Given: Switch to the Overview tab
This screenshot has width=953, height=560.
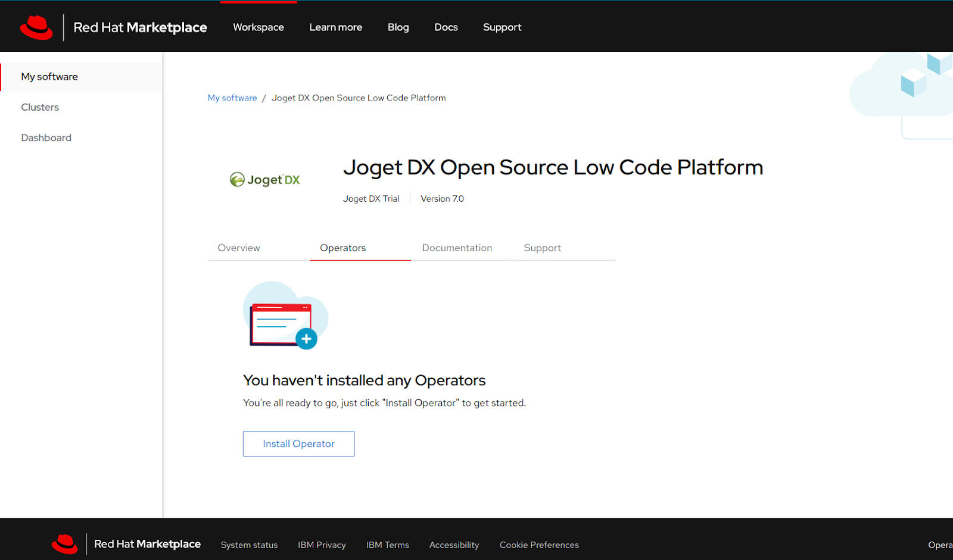Looking at the screenshot, I should click(258, 248).
